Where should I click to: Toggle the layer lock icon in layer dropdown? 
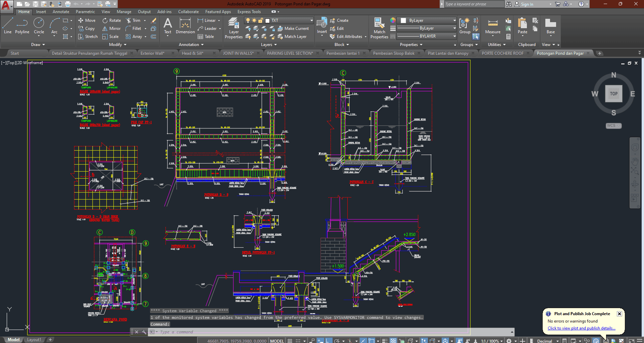pyautogui.click(x=260, y=20)
